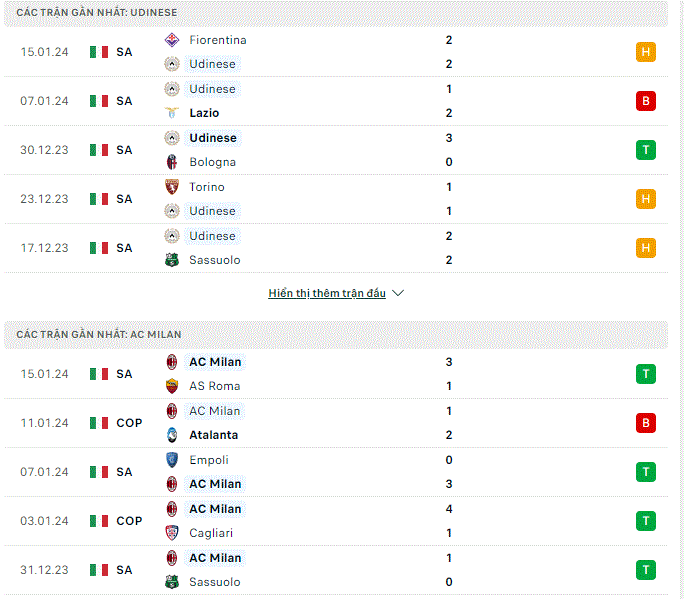Select the AC Milan name versus AS Roma
684x599 pixels.
point(215,362)
